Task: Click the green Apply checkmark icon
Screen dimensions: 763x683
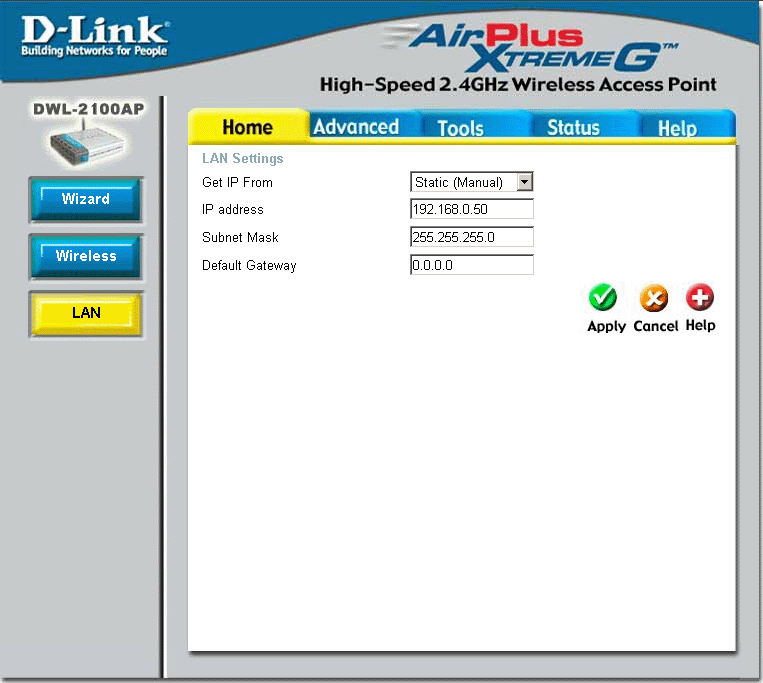Action: (x=602, y=297)
